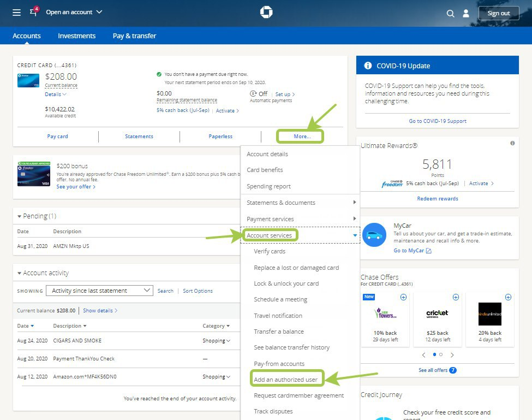
Task: Expand Payment services submenu
Action: click(x=300, y=219)
